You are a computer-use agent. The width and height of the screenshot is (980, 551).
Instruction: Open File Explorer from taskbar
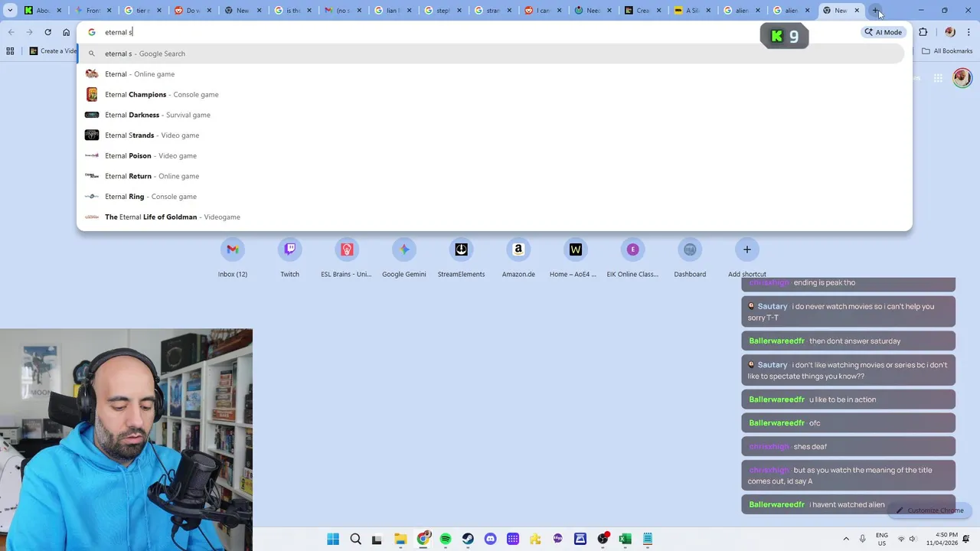pos(400,539)
